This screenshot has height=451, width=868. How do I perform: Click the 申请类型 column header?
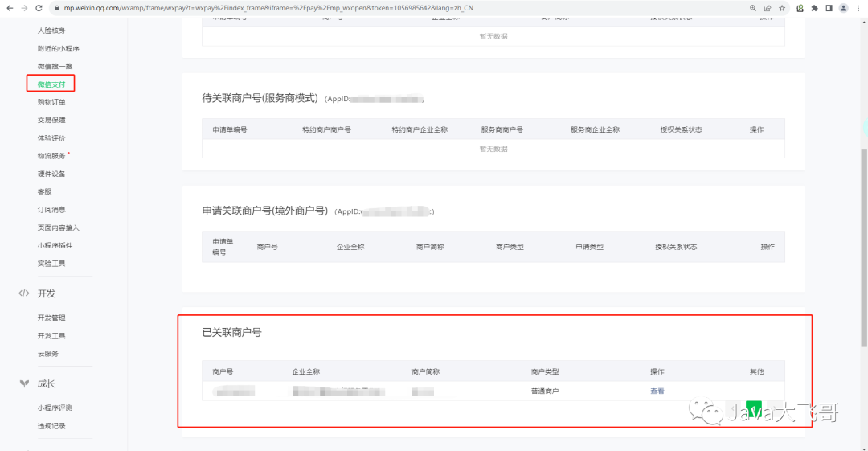(x=590, y=247)
